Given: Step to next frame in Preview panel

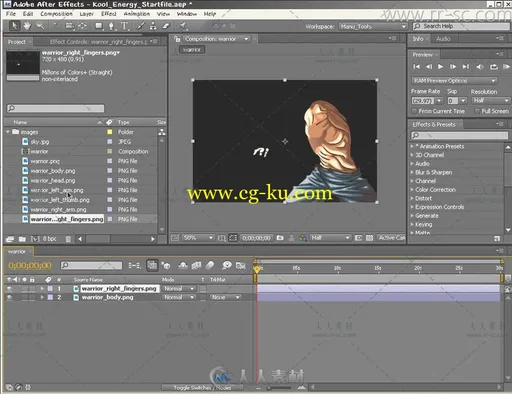Looking at the screenshot, I should 453,67.
